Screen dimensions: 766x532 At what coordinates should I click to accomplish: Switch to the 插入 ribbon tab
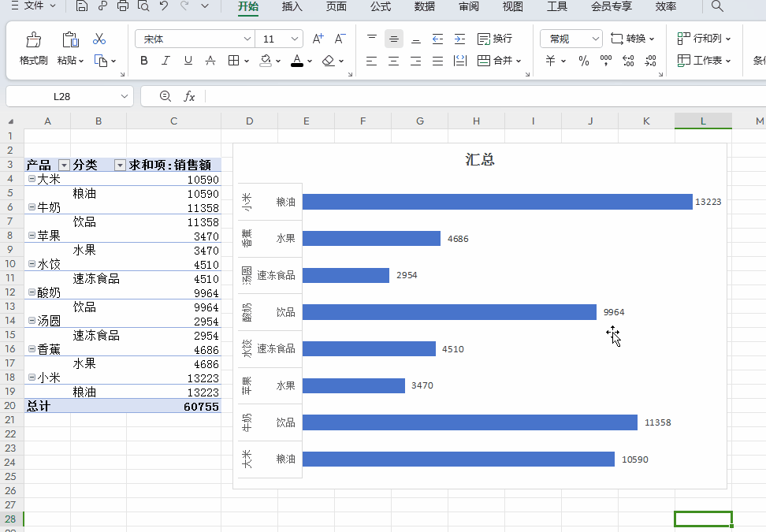click(x=292, y=6)
